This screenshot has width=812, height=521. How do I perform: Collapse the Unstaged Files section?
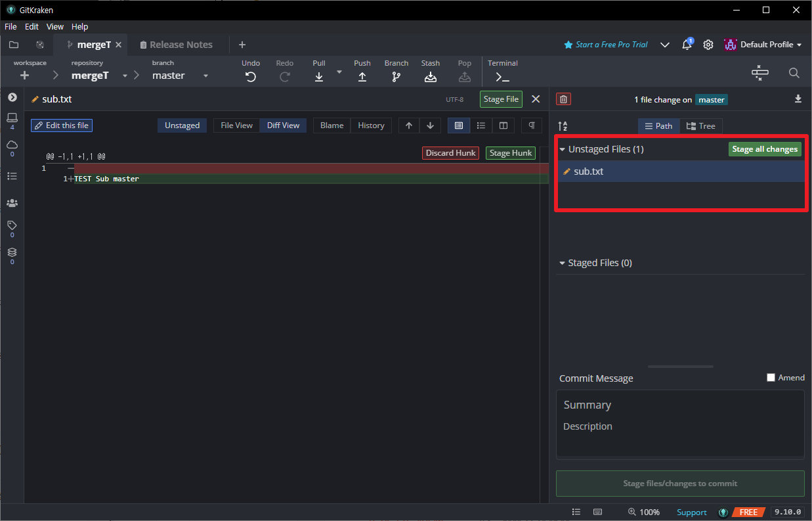point(562,150)
